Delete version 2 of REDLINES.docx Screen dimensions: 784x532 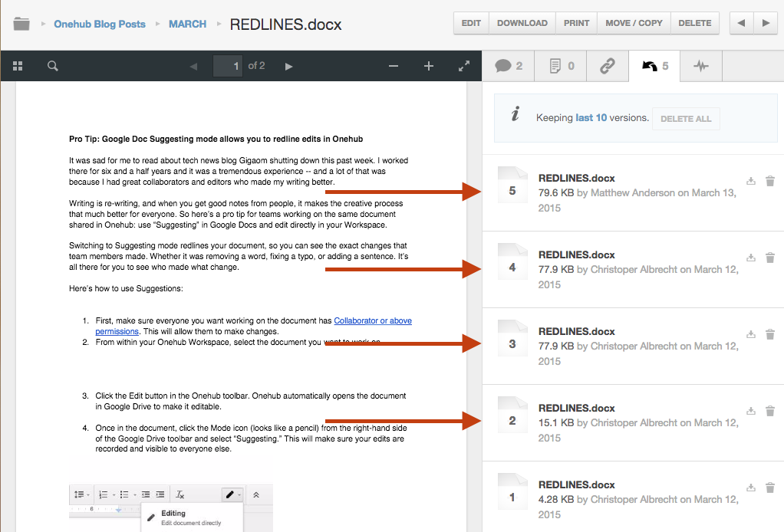click(770, 411)
